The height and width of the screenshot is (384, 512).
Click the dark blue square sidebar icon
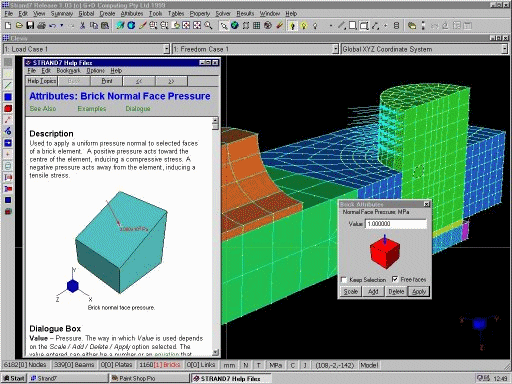(x=8, y=200)
